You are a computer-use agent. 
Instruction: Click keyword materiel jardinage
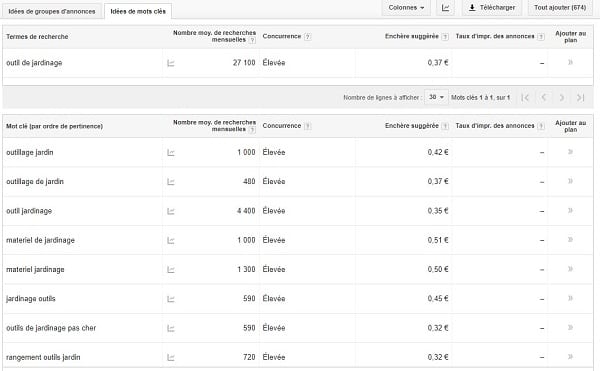(x=35, y=269)
